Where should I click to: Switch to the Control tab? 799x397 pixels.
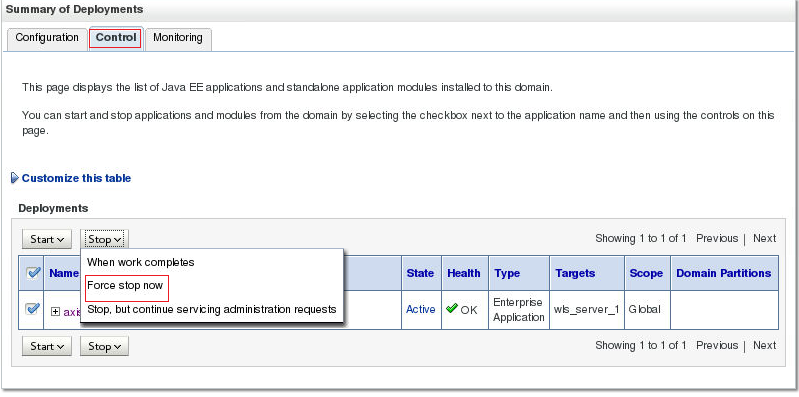click(x=116, y=38)
